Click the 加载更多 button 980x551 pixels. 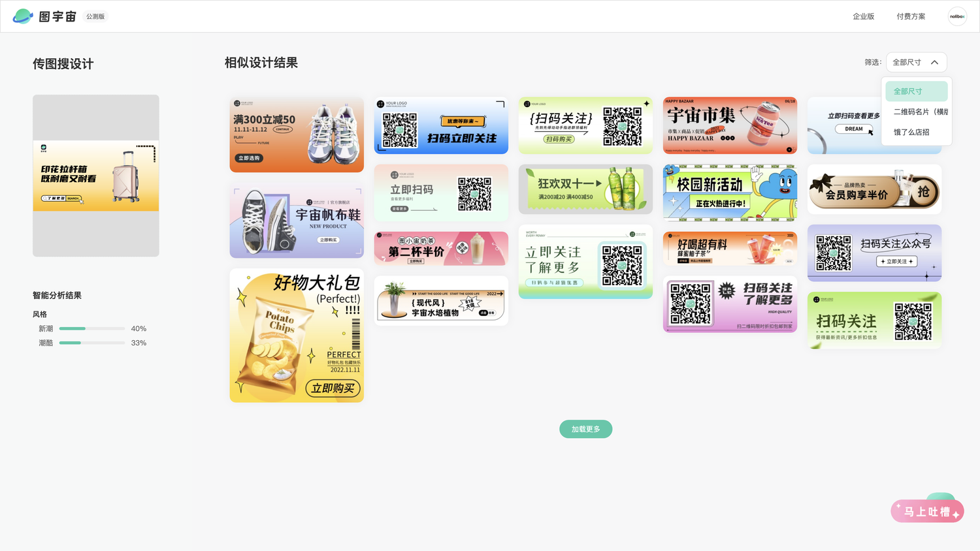585,429
